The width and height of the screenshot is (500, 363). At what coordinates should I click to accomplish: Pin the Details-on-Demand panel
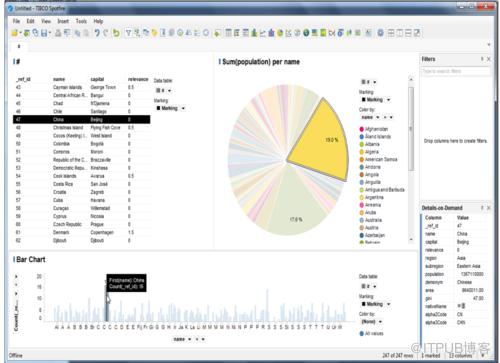click(482, 208)
